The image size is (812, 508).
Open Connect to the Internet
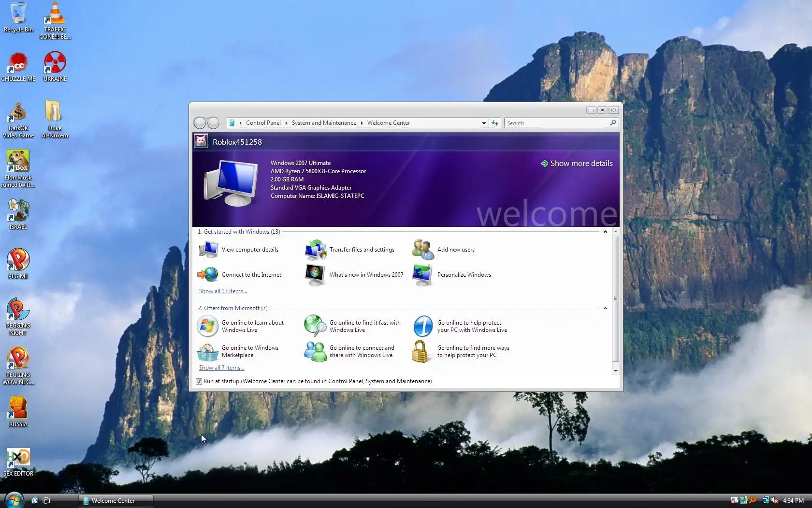click(x=240, y=275)
